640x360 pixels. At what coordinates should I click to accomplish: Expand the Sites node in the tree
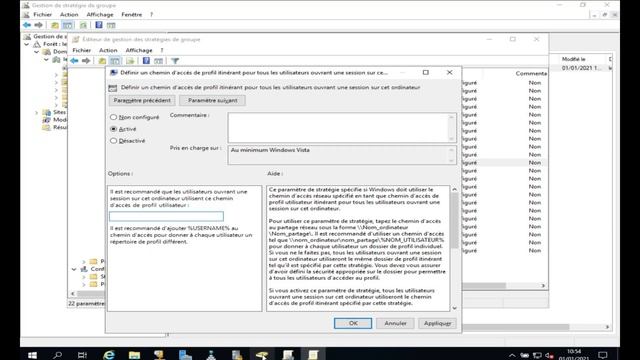[37, 112]
